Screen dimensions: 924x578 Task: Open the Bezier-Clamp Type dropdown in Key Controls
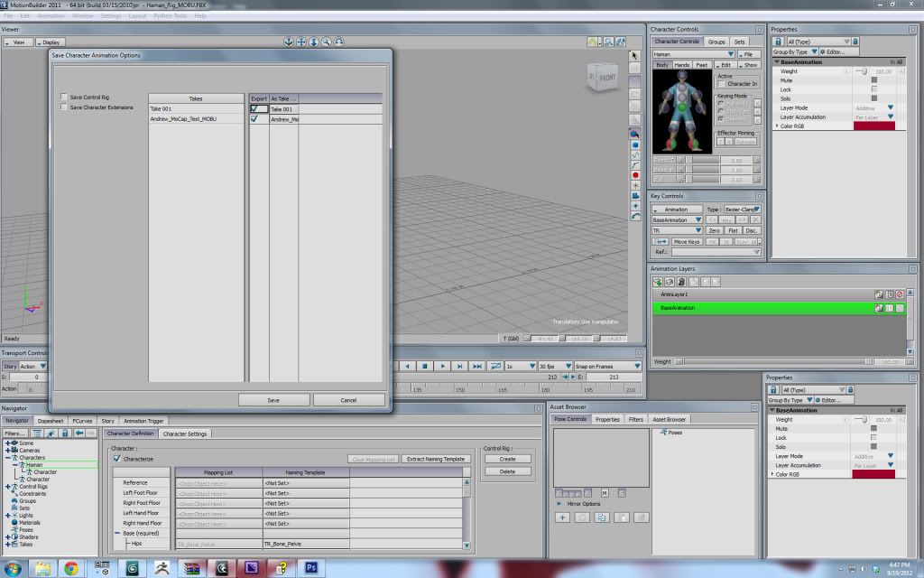pos(742,210)
